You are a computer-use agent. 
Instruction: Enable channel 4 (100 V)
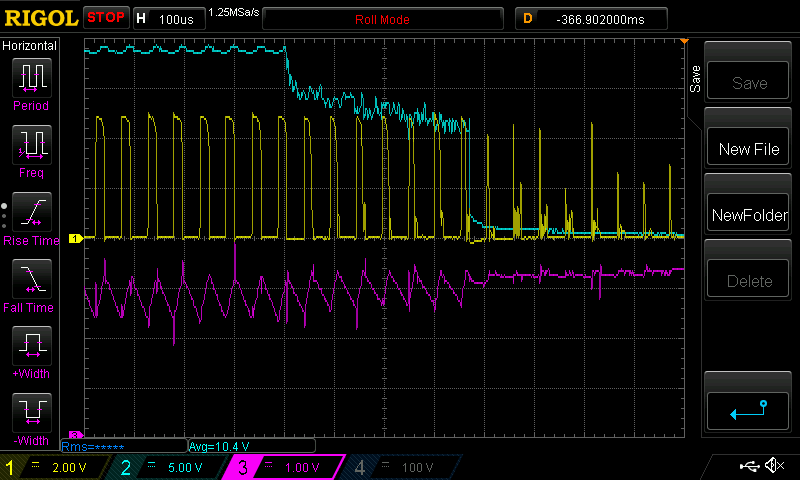point(402,467)
